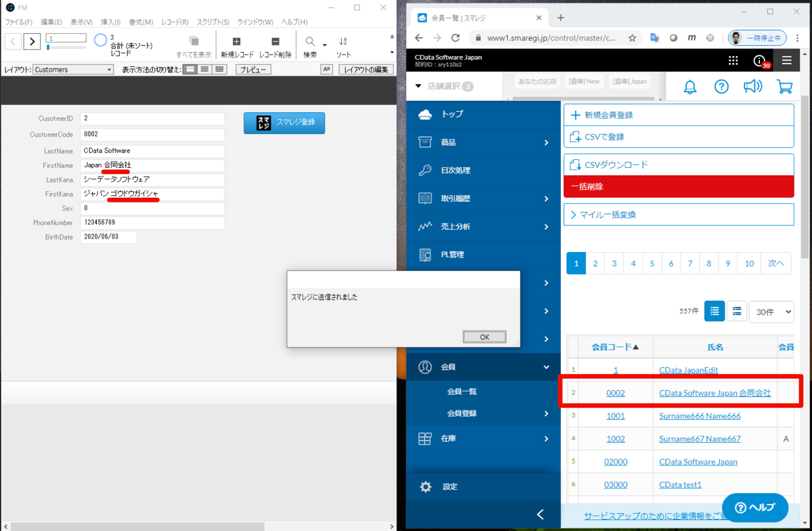Click CSVダウンロード button
This screenshot has height=531, width=812.
(679, 165)
